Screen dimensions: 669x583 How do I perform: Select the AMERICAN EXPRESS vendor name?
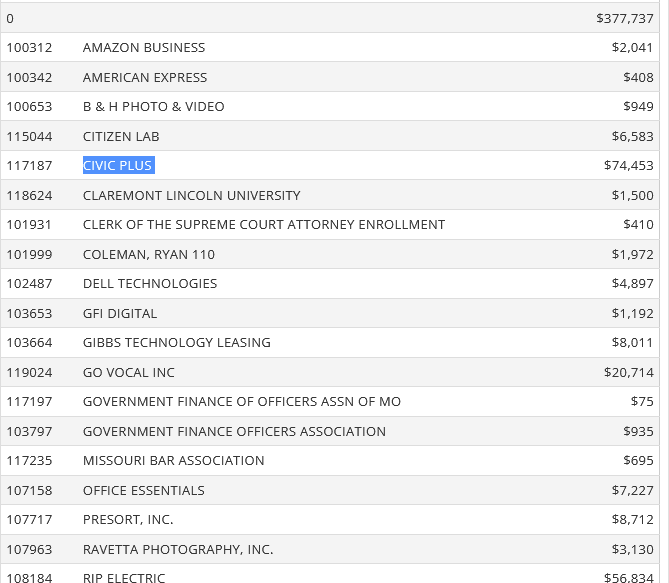(145, 77)
